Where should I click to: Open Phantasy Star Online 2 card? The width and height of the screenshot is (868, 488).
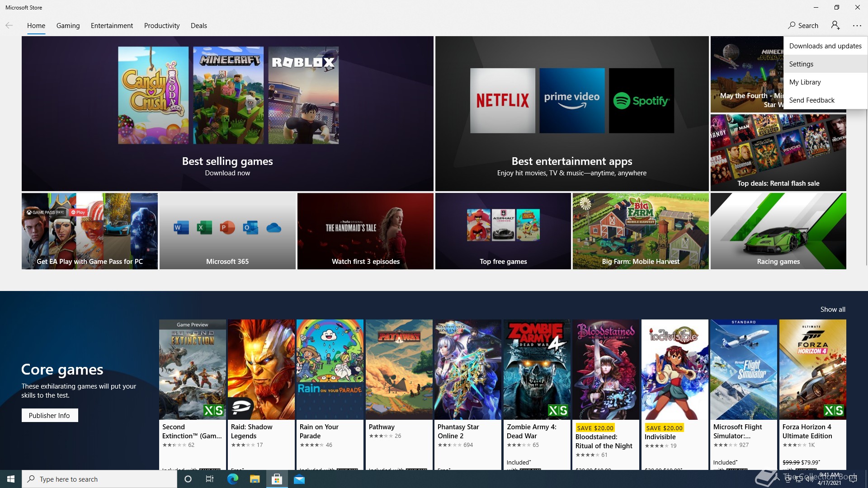point(468,394)
